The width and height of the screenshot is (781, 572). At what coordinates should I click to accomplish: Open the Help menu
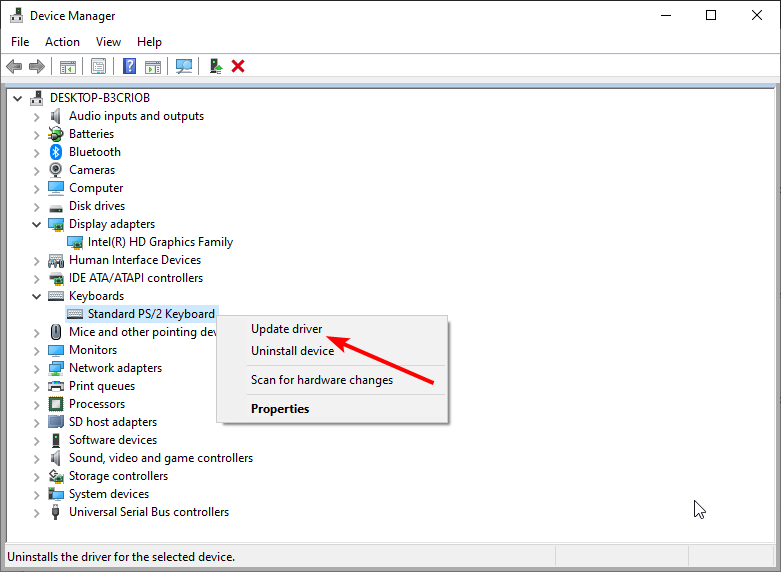[x=149, y=42]
